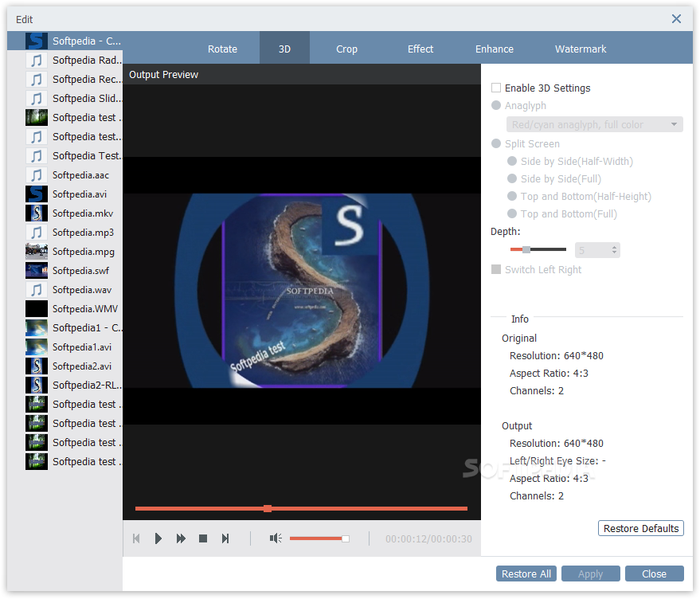
Task: Select the Softpedia.aac file name
Action: (80, 175)
